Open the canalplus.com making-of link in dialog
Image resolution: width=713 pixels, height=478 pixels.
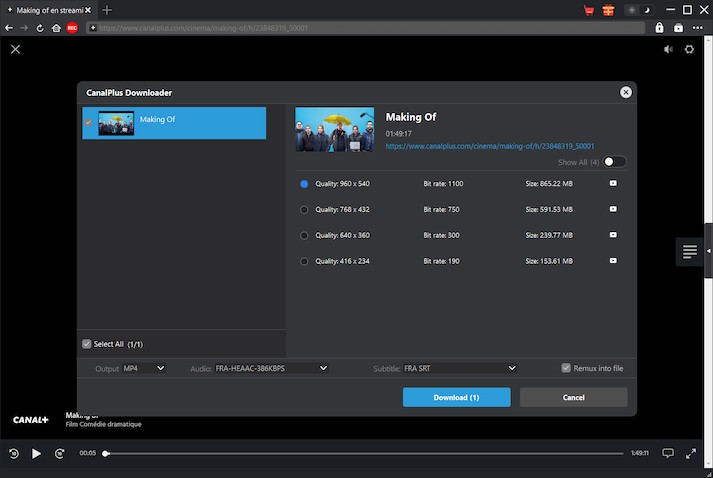(x=490, y=146)
